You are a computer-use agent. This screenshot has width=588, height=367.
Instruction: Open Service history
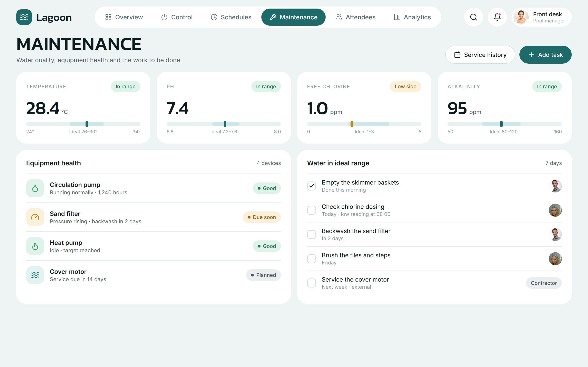click(480, 55)
